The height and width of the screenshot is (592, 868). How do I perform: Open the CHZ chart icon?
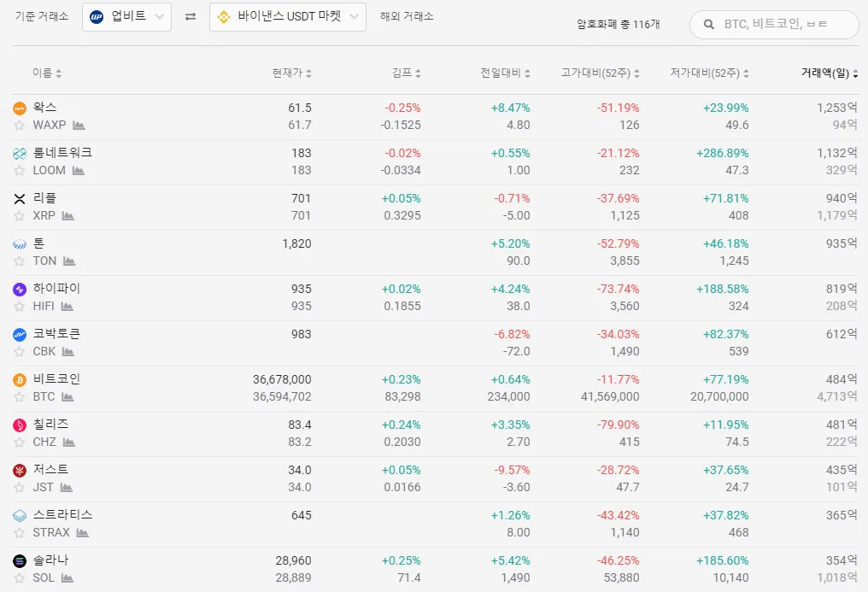click(68, 443)
